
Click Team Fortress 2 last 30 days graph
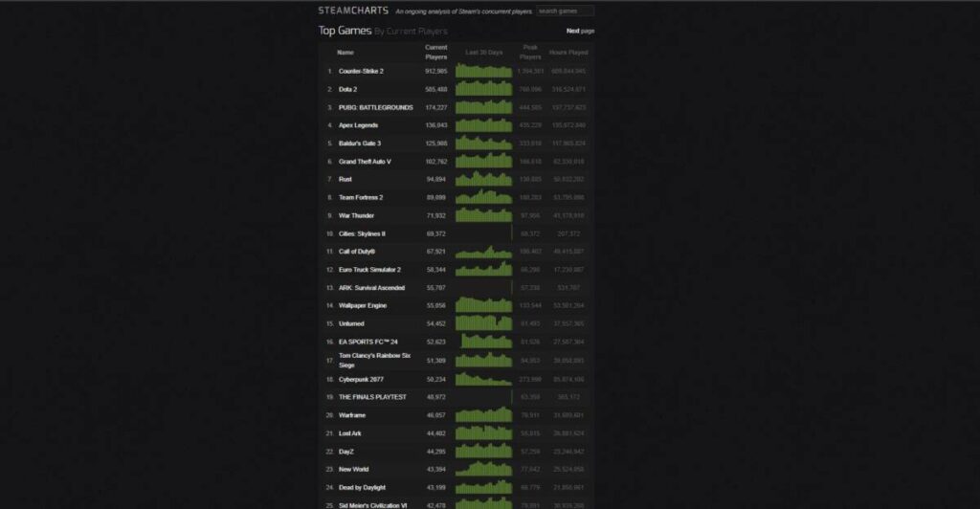[x=483, y=197]
